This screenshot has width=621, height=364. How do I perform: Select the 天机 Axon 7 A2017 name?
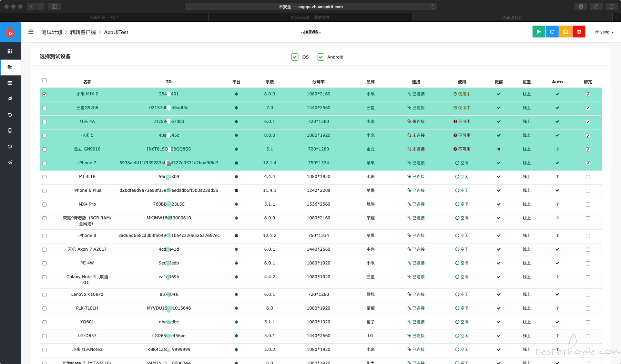87,249
